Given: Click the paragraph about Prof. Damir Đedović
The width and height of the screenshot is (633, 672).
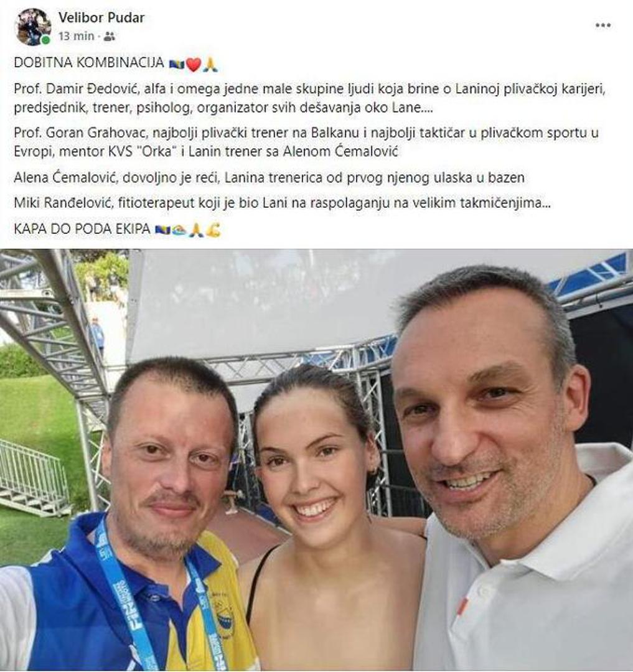Looking at the screenshot, I should pos(309,98).
